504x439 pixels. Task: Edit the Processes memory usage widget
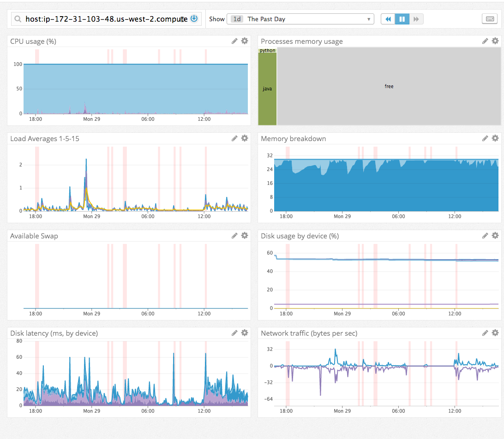(485, 41)
